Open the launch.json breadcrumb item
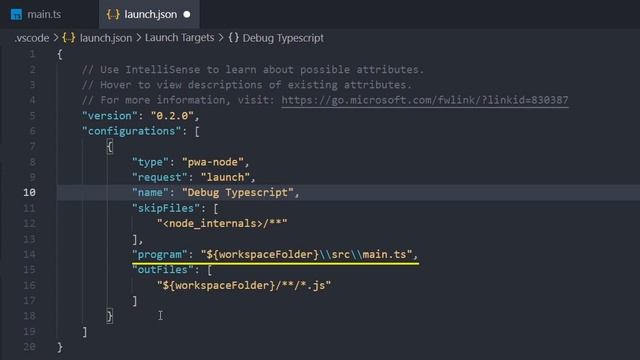 [106, 38]
